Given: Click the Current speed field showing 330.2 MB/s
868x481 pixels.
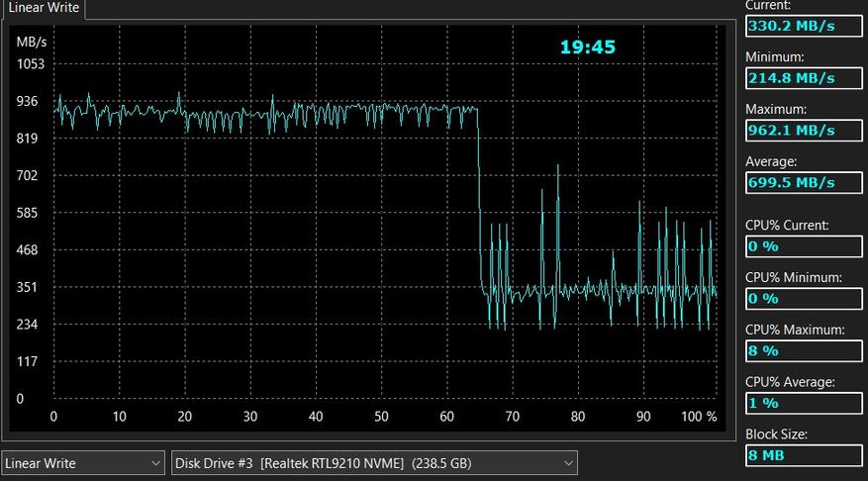Looking at the screenshot, I should click(804, 26).
